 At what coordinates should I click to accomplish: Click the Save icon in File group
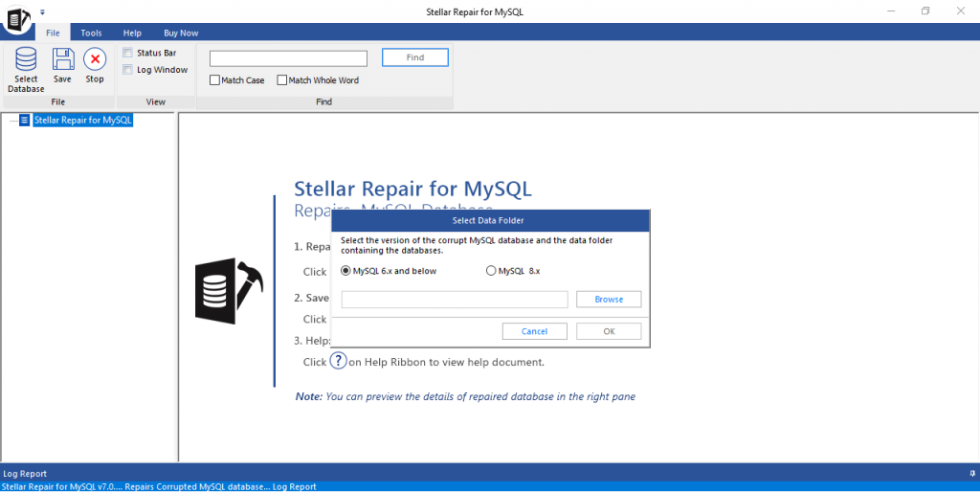(62, 59)
